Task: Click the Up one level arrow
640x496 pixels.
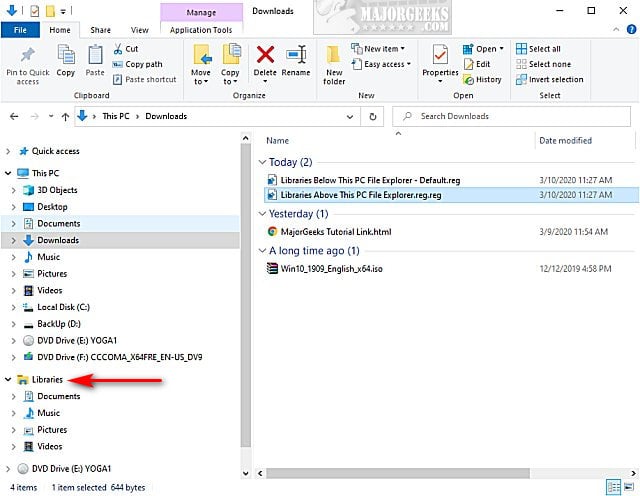Action: tap(65, 117)
